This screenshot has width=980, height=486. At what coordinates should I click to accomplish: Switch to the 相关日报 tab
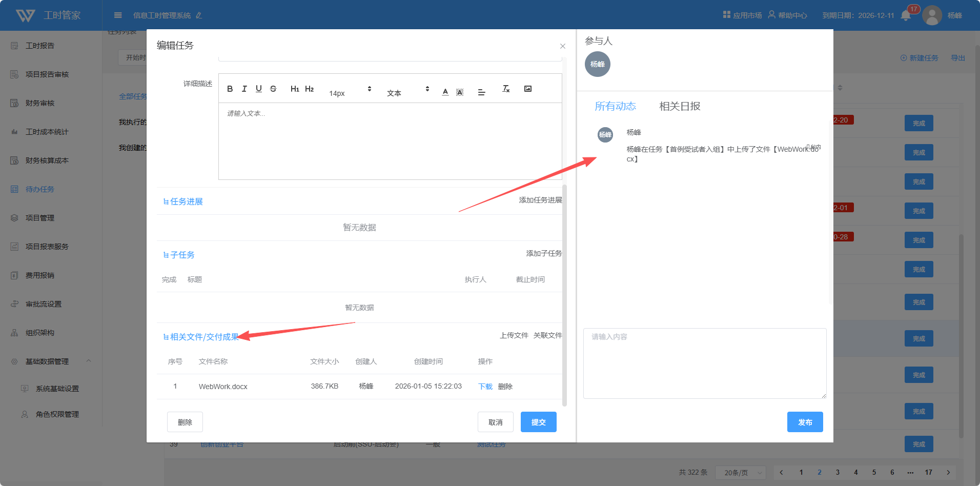point(680,106)
